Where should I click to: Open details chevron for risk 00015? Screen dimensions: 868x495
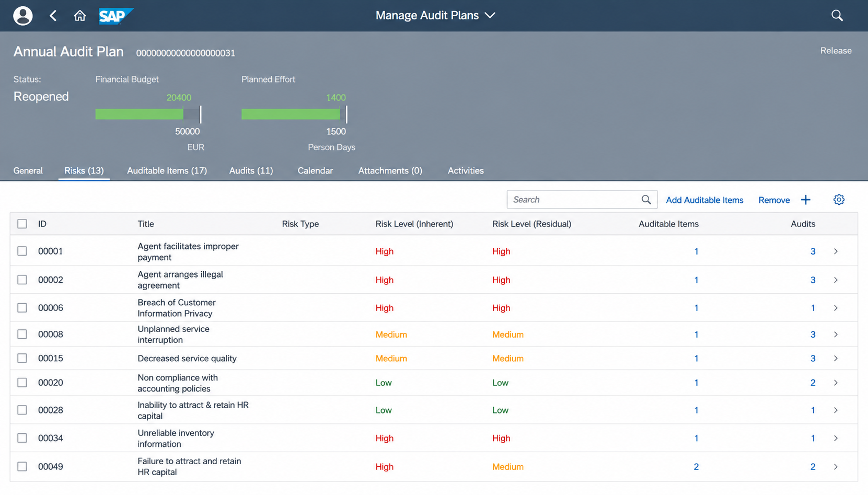point(836,359)
